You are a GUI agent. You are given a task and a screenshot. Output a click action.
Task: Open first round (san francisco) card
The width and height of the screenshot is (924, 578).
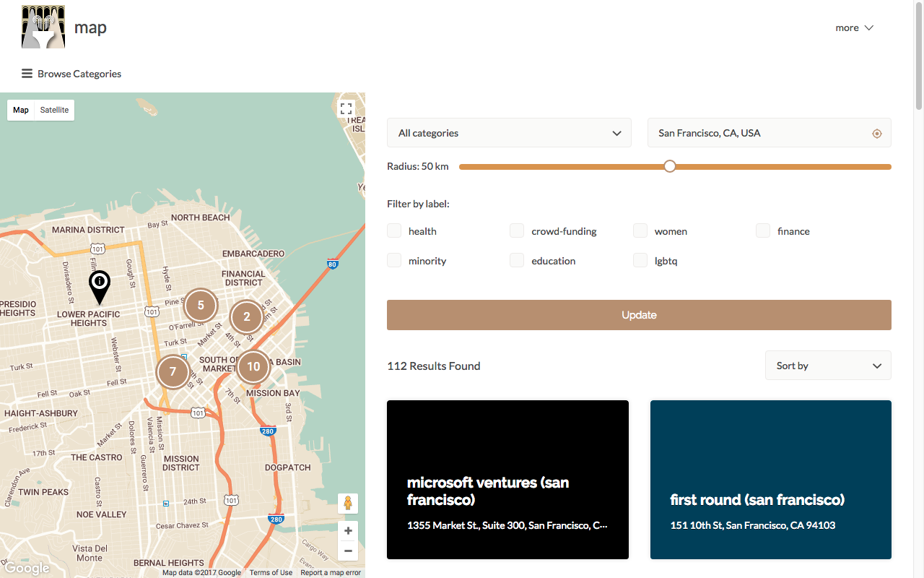(x=771, y=480)
